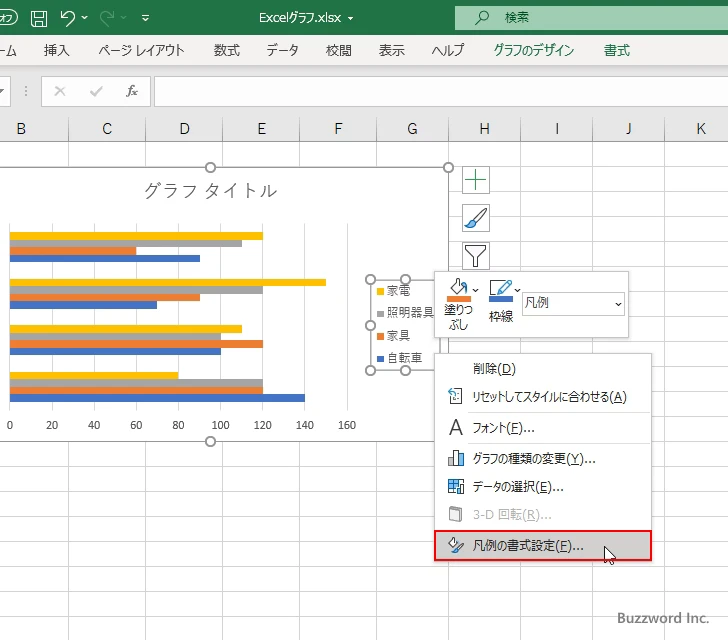Click into the formula bar field

coord(441,91)
